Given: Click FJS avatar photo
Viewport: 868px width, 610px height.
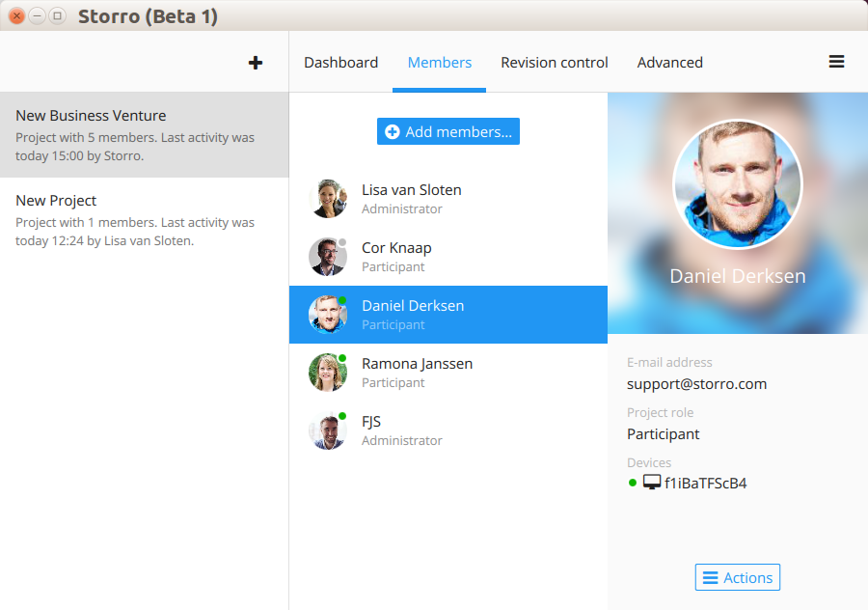Looking at the screenshot, I should [x=328, y=430].
